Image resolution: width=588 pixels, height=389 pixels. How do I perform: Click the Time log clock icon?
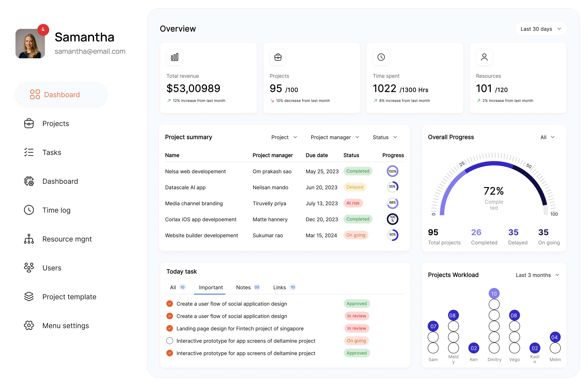point(29,210)
